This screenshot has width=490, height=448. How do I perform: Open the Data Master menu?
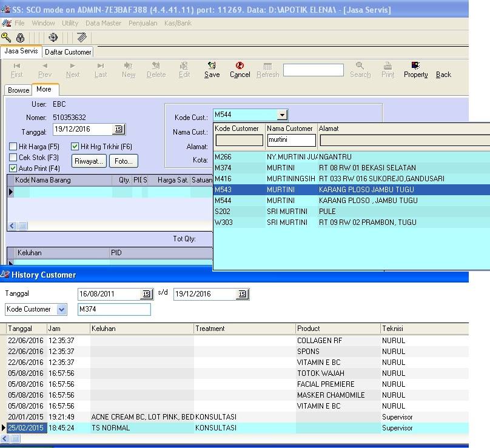(104, 23)
